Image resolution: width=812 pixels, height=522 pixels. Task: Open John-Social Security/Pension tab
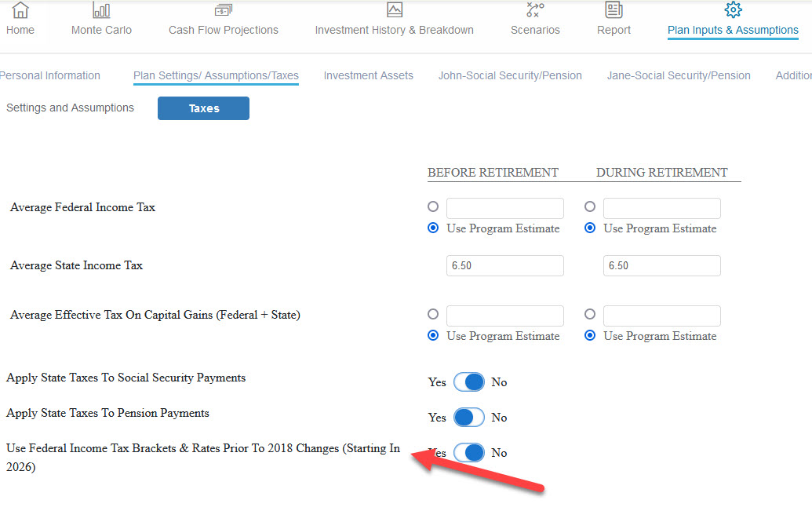click(510, 75)
